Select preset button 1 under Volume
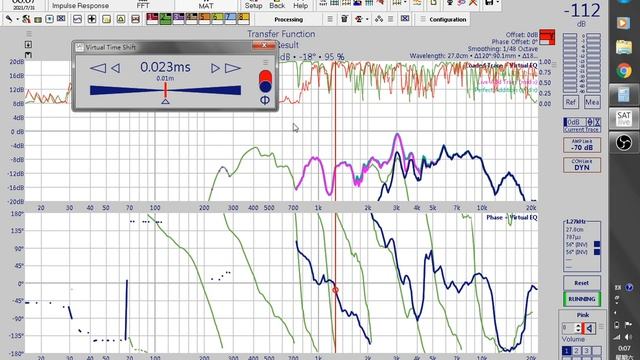The width and height of the screenshot is (640, 360). (x=566, y=351)
